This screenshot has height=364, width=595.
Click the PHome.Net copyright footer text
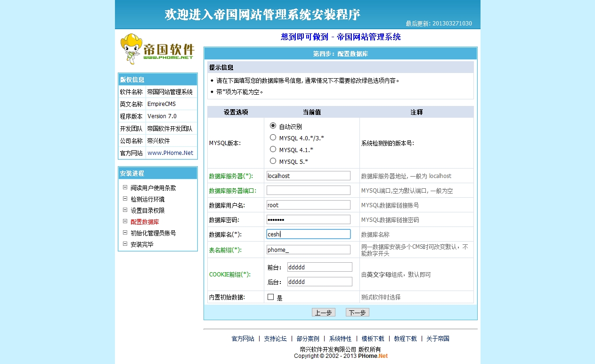(341, 356)
